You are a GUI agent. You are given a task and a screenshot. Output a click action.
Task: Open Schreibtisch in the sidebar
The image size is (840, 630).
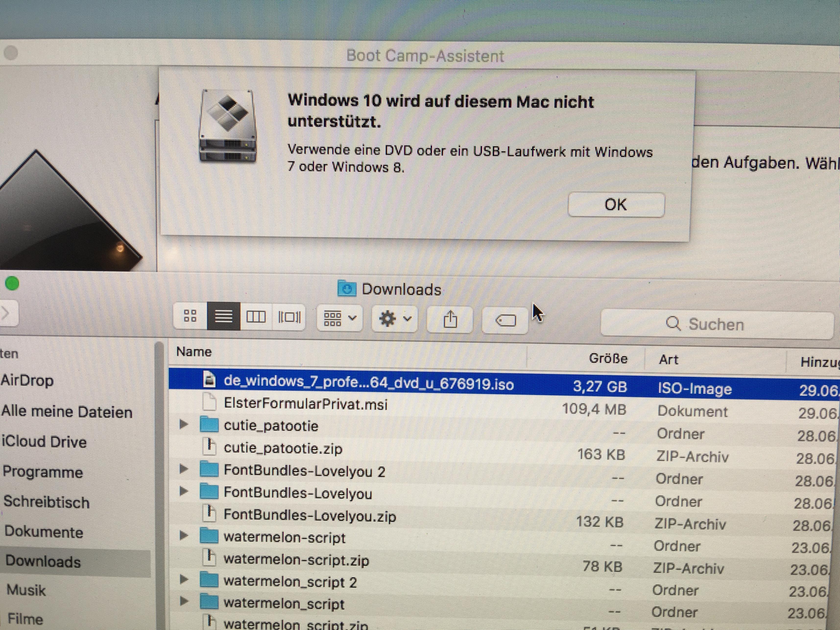tap(46, 502)
